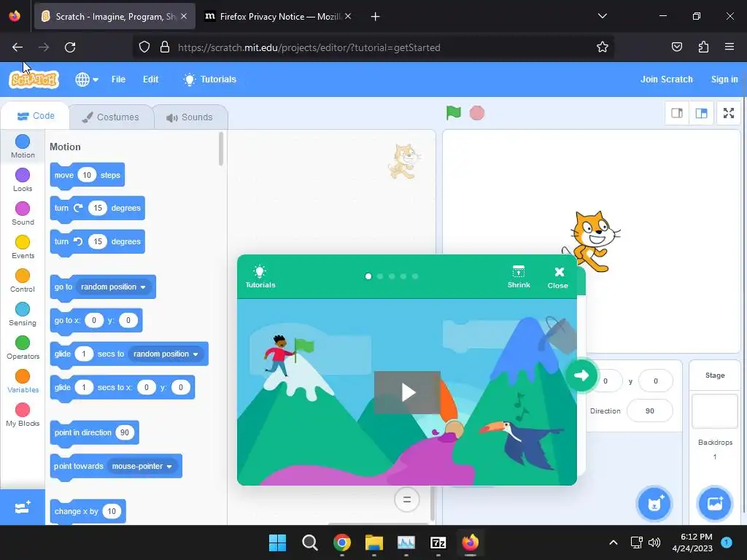The height and width of the screenshot is (560, 747).
Task: Open random position dropdown in glide block
Action: pos(166,354)
